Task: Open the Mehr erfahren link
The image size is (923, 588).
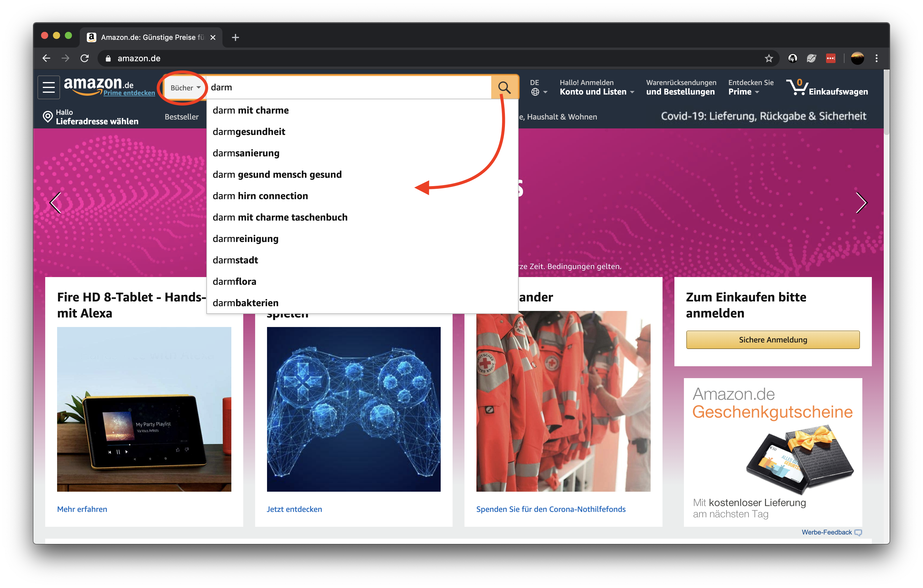Action: tap(82, 509)
